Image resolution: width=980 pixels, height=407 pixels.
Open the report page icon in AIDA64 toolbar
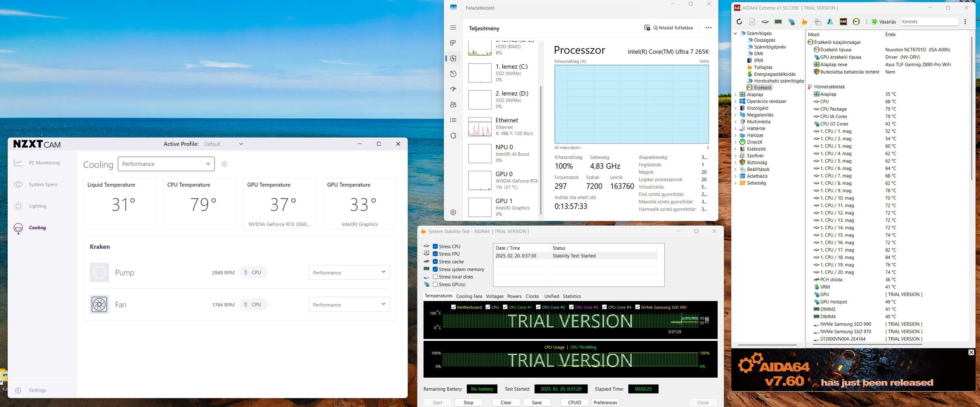[752, 22]
